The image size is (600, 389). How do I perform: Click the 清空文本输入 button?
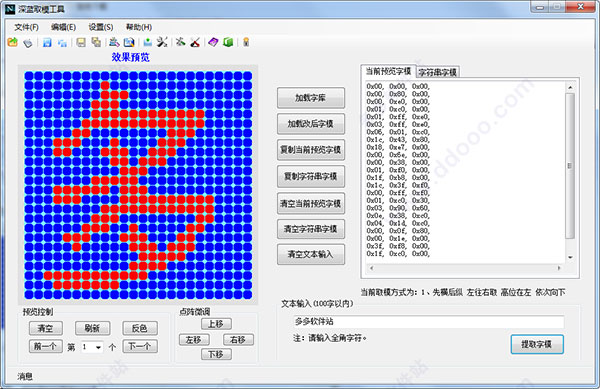311,254
